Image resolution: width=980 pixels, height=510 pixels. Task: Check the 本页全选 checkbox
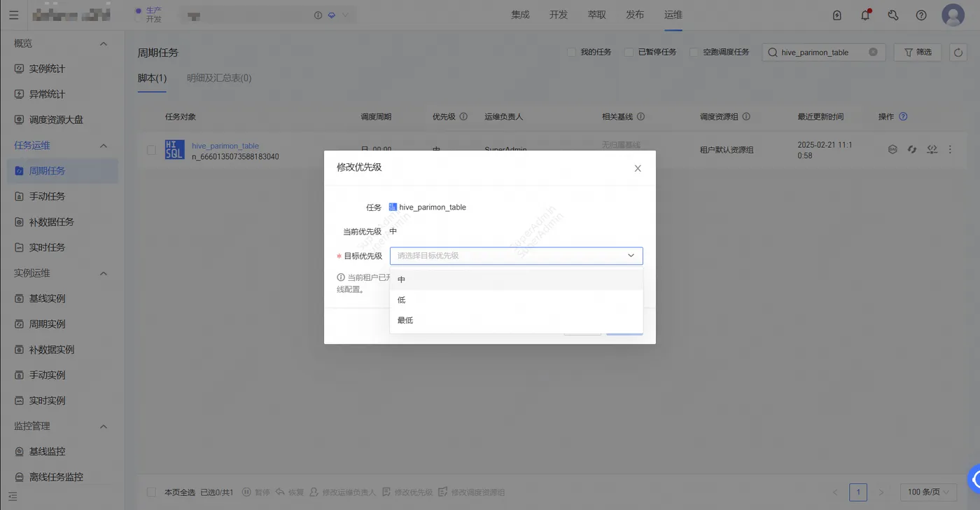[151, 492]
